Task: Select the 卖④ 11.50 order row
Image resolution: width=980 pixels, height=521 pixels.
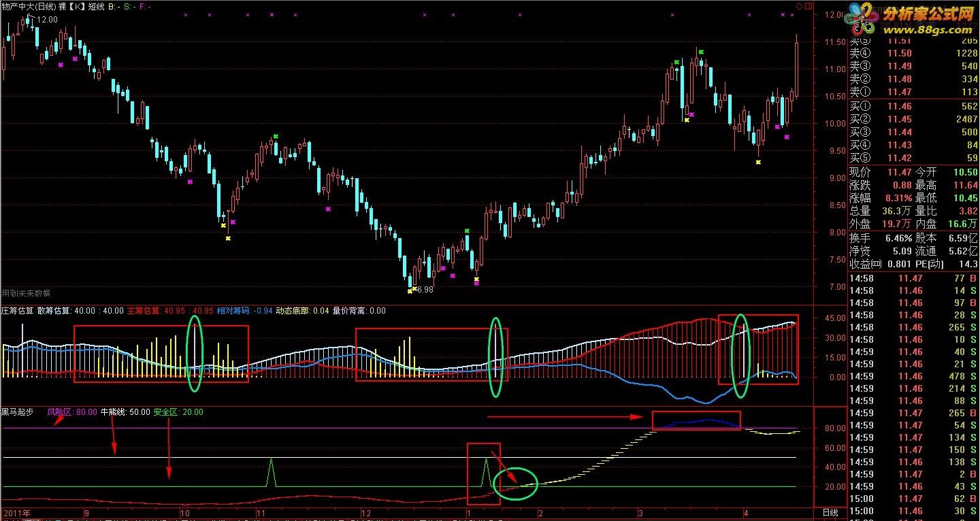Action: click(x=913, y=54)
